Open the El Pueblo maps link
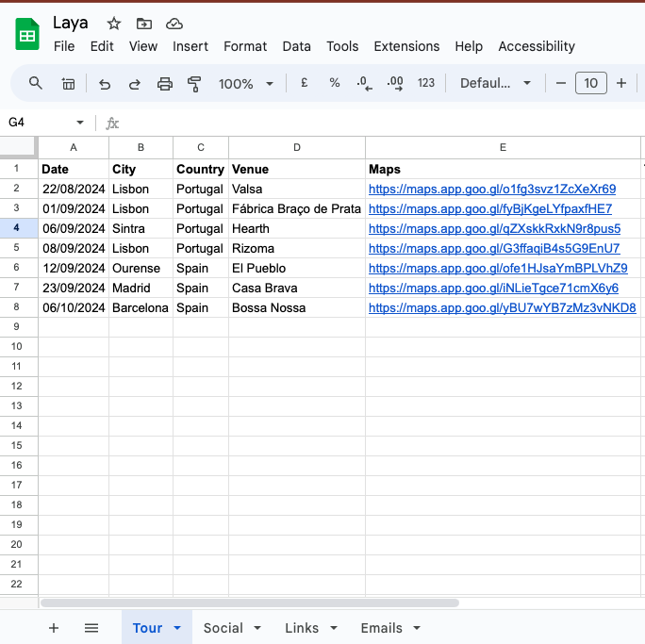645x644 pixels. pyautogui.click(x=498, y=268)
